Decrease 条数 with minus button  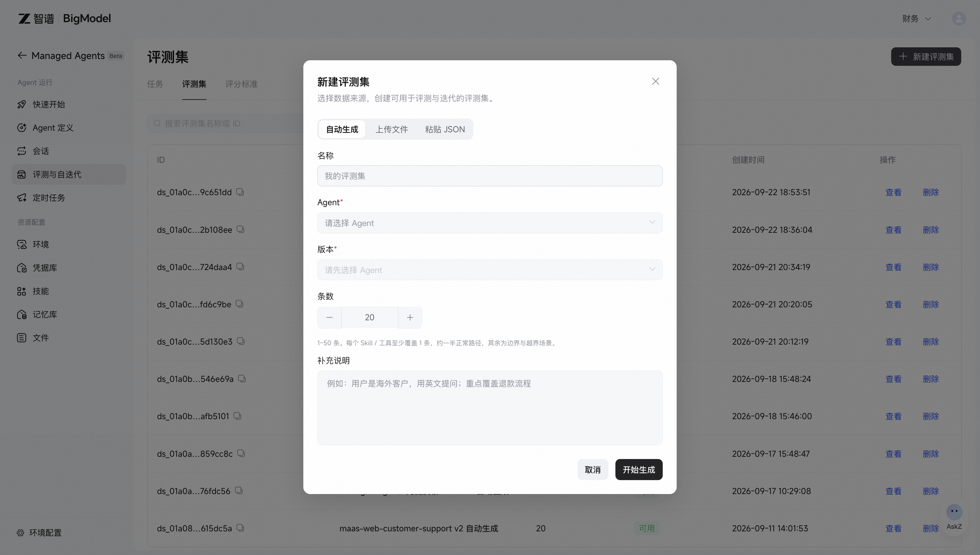[329, 317]
